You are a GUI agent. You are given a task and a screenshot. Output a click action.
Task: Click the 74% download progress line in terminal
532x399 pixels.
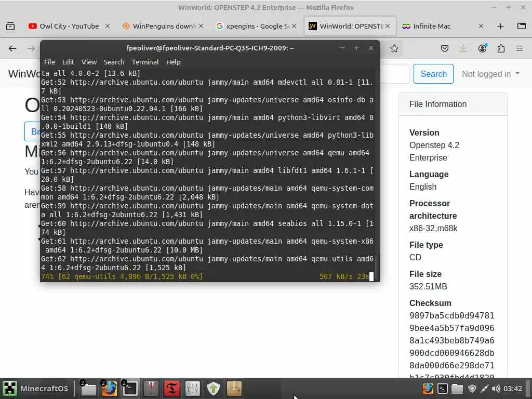coord(207,276)
